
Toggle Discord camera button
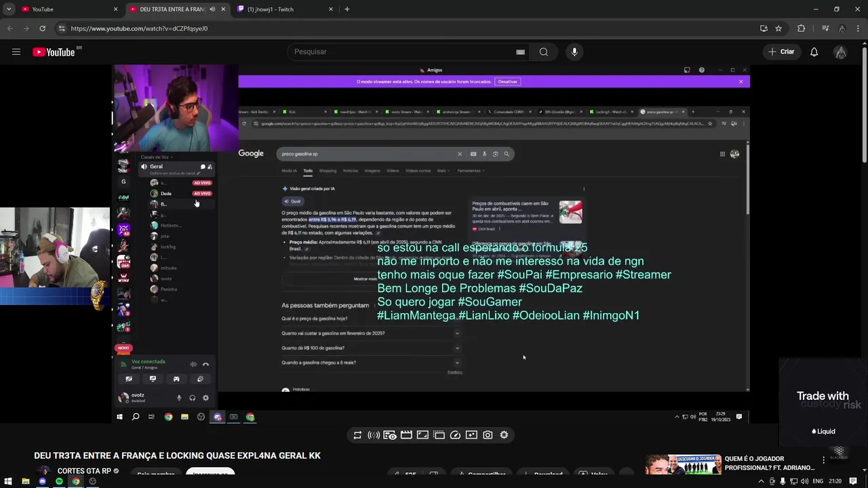[129, 379]
